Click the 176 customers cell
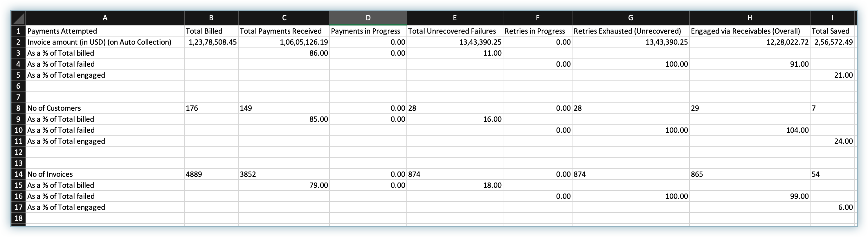868x237 pixels. (x=211, y=108)
